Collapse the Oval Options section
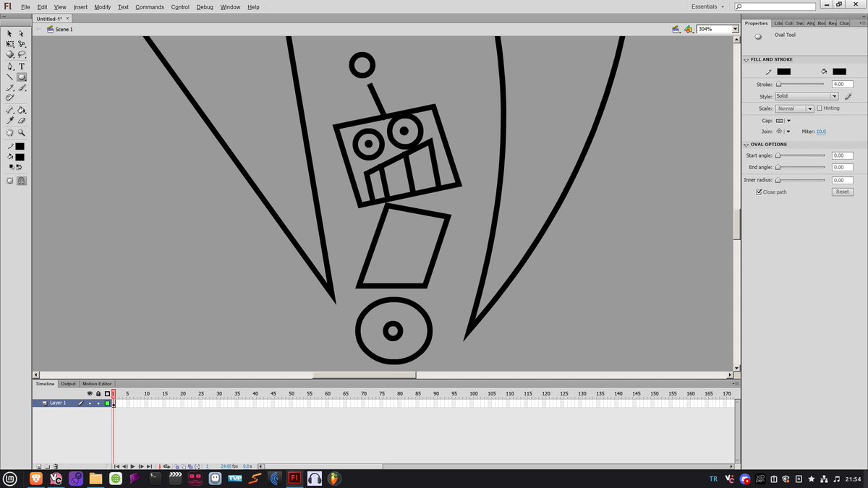The image size is (868, 488). 746,145
